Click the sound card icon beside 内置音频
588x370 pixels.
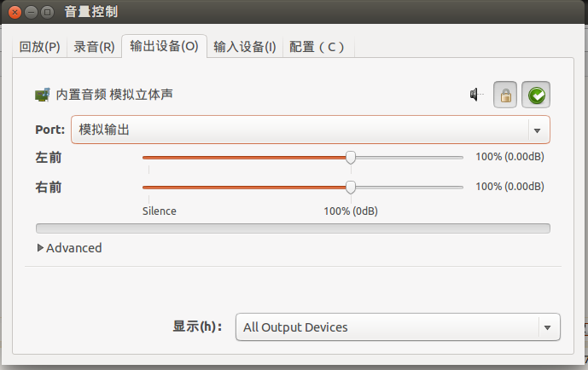click(43, 95)
